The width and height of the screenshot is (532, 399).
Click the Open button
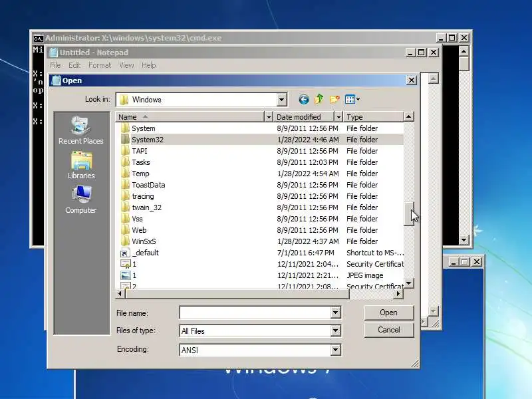(x=389, y=313)
